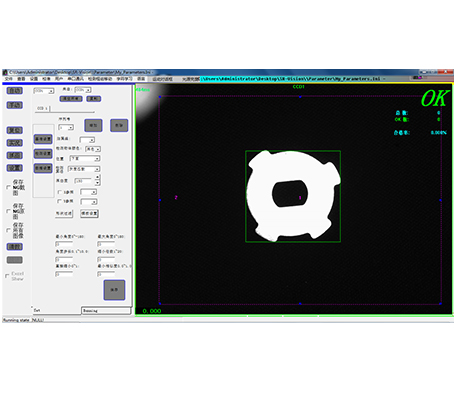Click the 手动 button below 自动
This screenshot has height=416, width=454.
pos(15,105)
